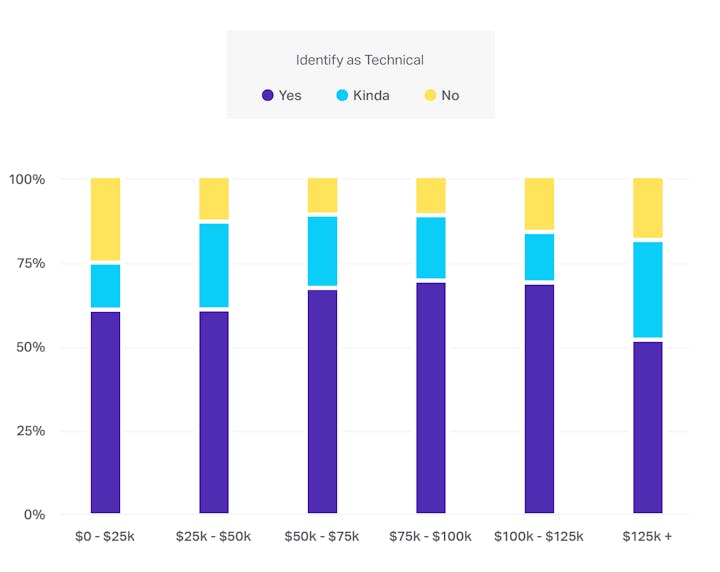Viewport: 720px width, 572px height.
Task: Toggle the No series label in legend
Action: (x=450, y=95)
